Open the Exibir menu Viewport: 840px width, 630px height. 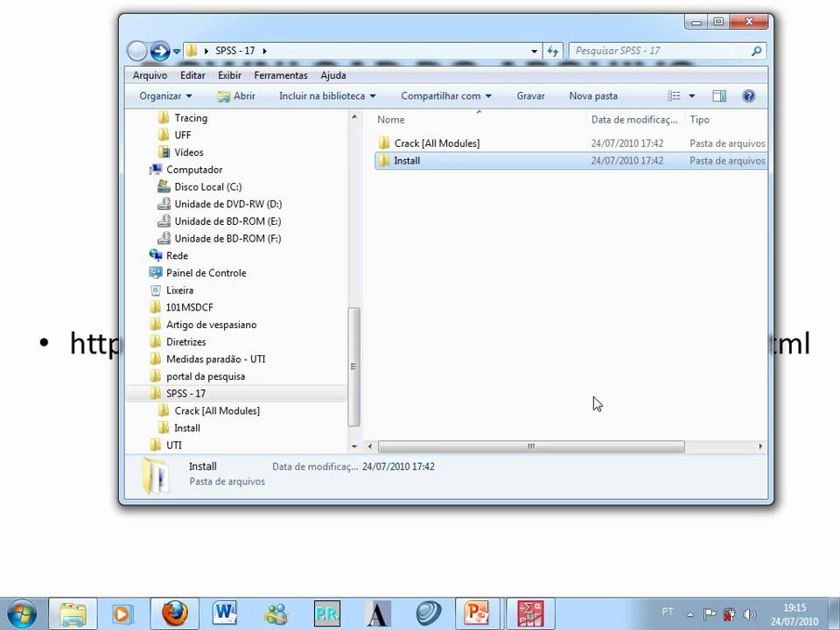tap(229, 75)
